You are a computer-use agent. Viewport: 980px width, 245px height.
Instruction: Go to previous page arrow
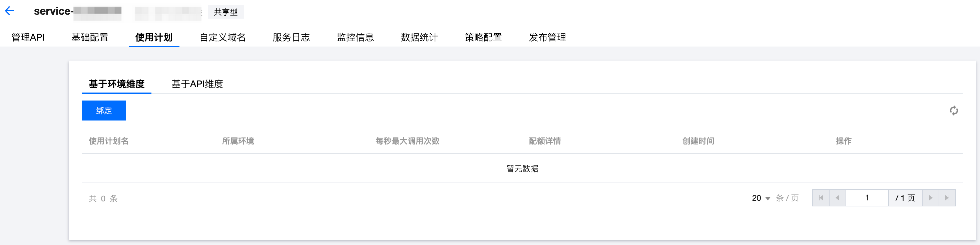pos(837,198)
